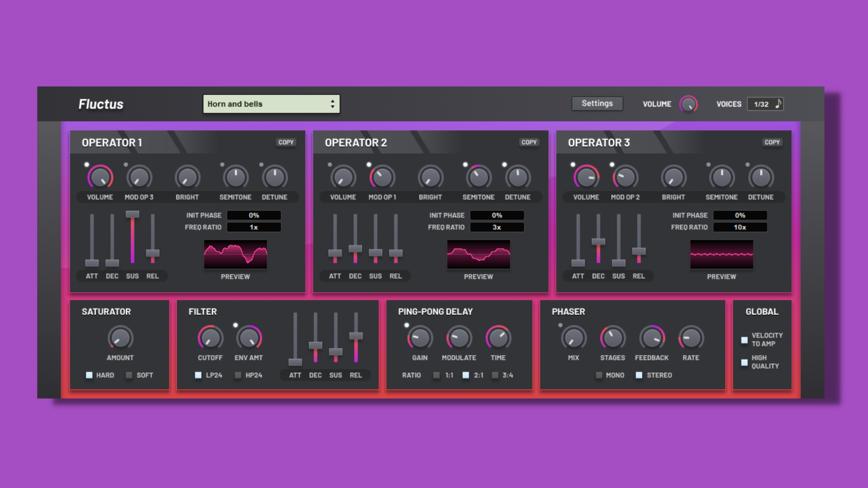Copy Operator 1 settings
The image size is (868, 488).
click(286, 142)
